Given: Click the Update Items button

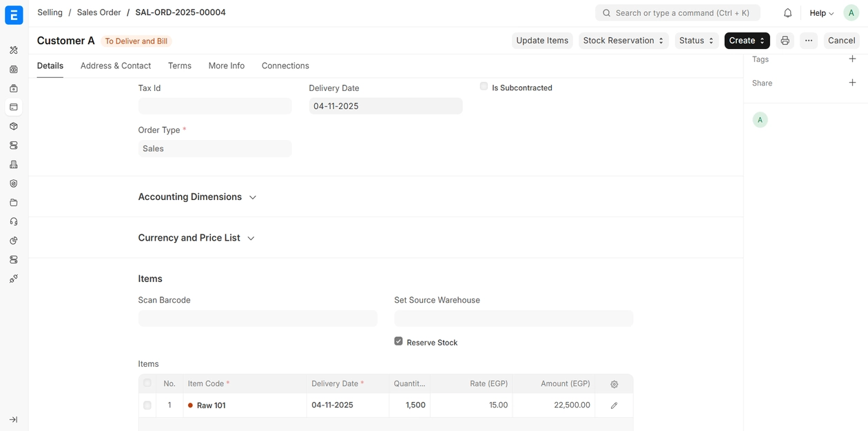Looking at the screenshot, I should [542, 41].
